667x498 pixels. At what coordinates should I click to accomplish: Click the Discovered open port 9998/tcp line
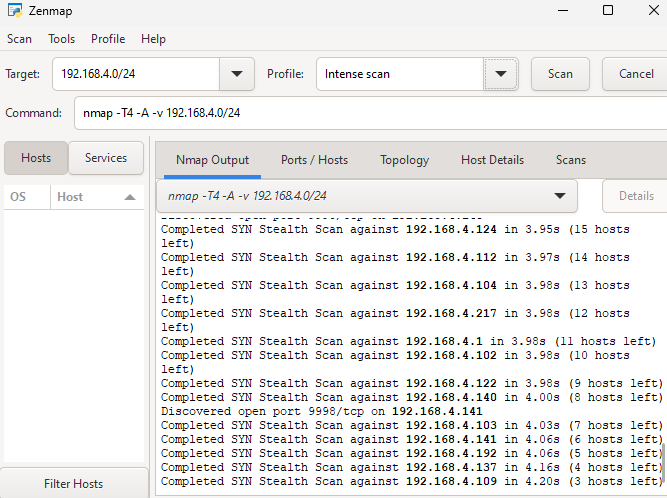point(322,412)
